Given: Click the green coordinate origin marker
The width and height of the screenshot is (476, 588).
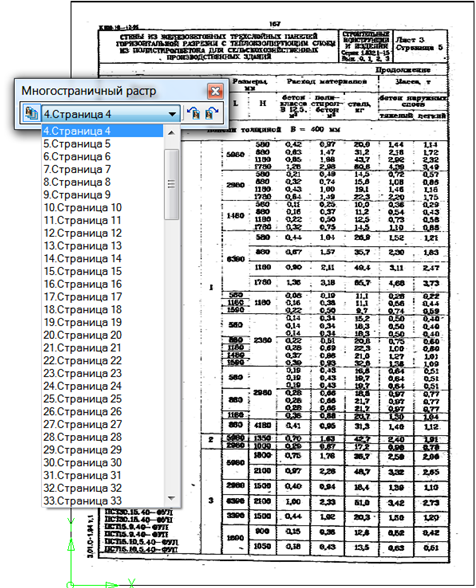Looking at the screenshot, I should [x=70, y=584].
